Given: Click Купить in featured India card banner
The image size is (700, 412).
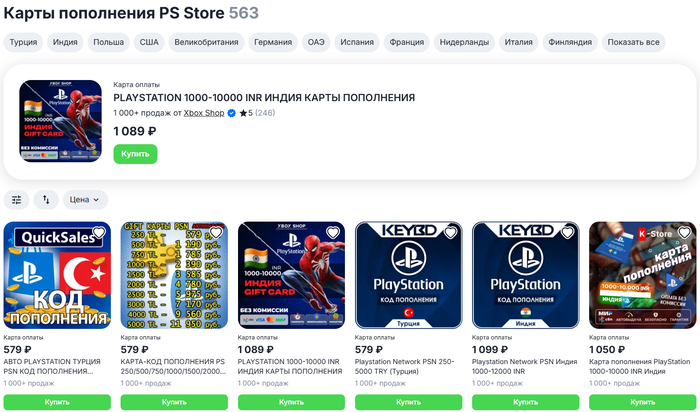Looking at the screenshot, I should coord(135,154).
